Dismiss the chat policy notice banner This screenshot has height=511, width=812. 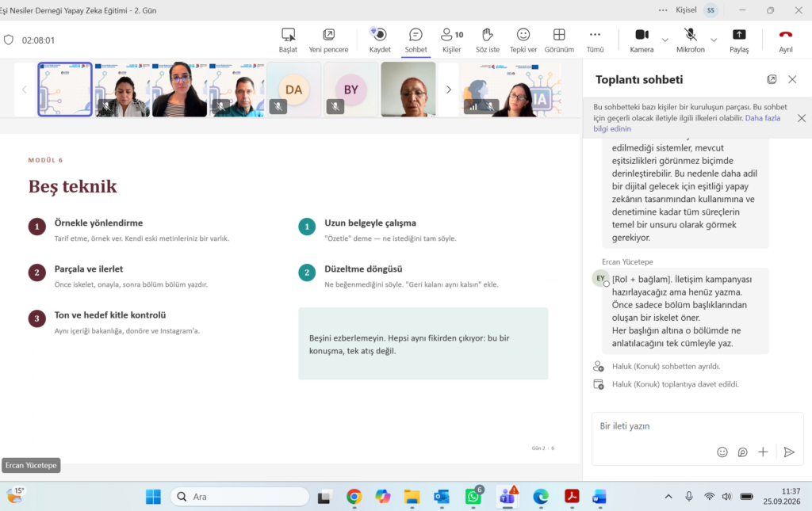click(x=802, y=118)
